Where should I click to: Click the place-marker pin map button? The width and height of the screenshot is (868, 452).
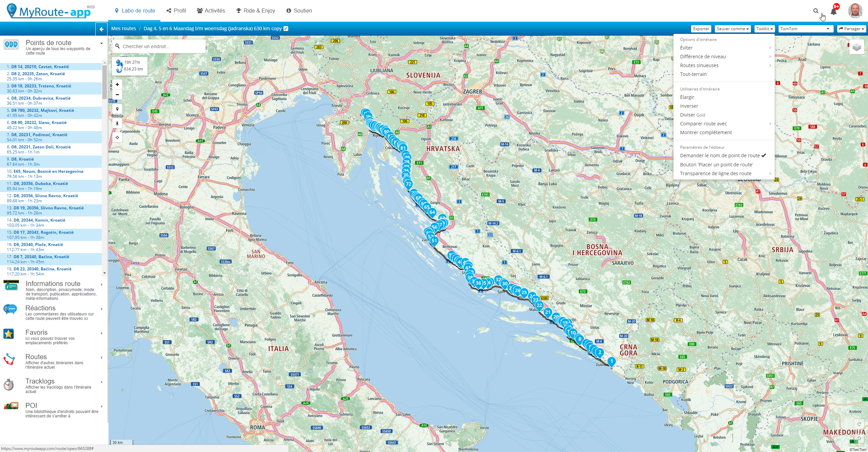117,109
